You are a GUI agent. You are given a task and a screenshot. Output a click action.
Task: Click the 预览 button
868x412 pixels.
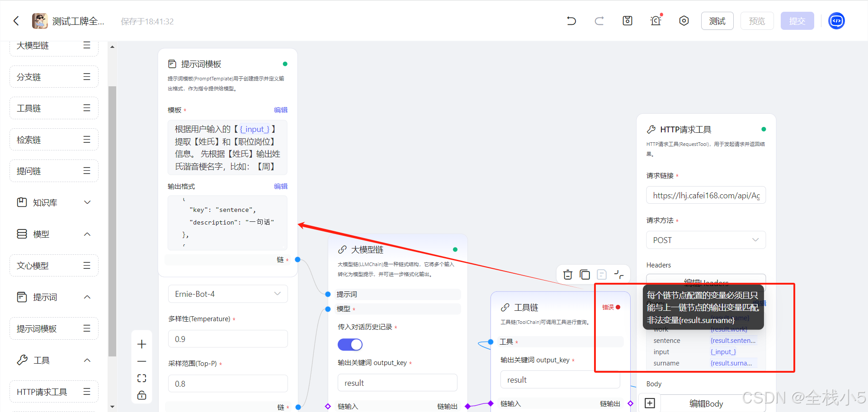(x=757, y=21)
